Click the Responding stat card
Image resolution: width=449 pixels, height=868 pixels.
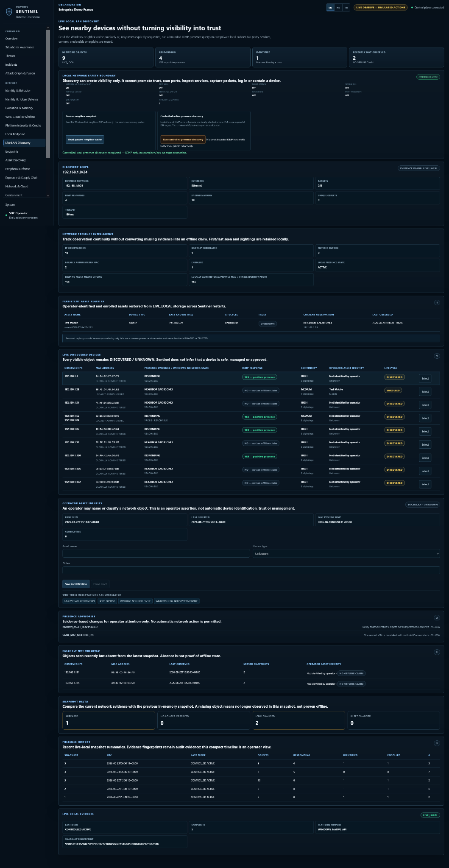(x=203, y=57)
